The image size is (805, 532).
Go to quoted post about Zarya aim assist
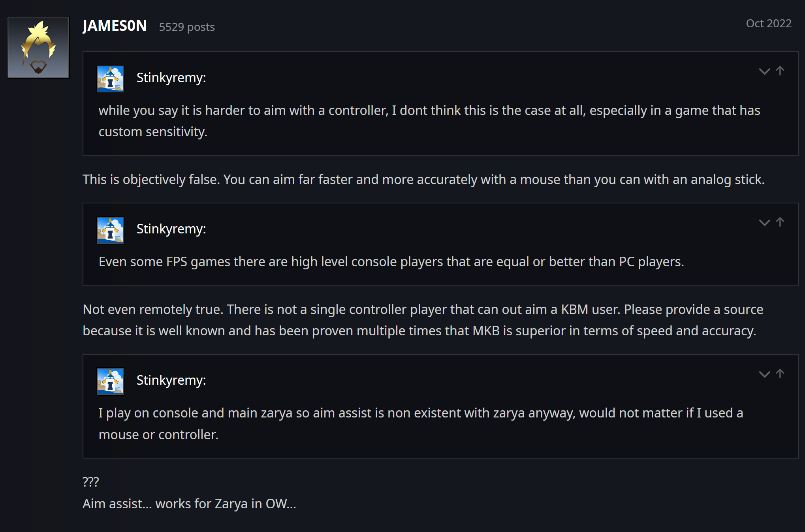tap(780, 374)
